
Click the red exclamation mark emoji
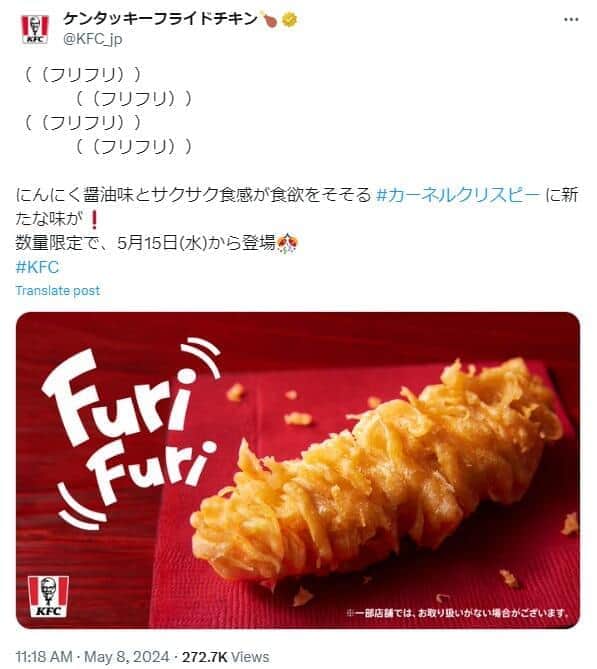pyautogui.click(x=95, y=220)
